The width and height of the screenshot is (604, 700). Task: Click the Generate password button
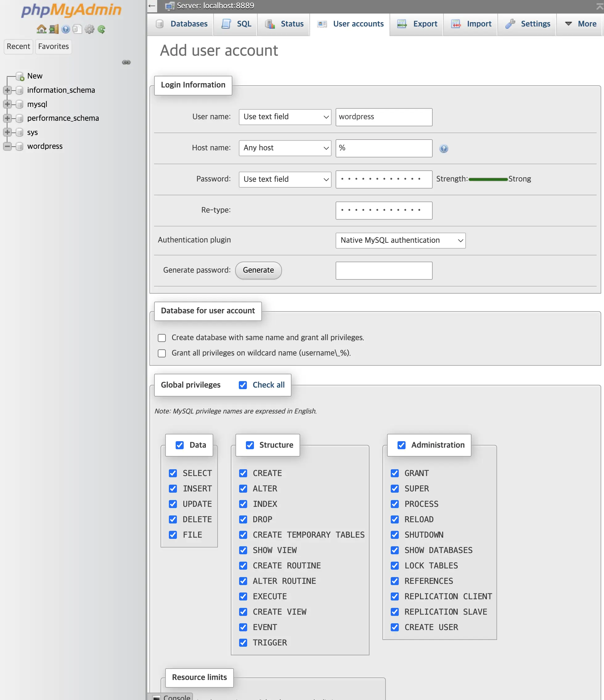(258, 270)
